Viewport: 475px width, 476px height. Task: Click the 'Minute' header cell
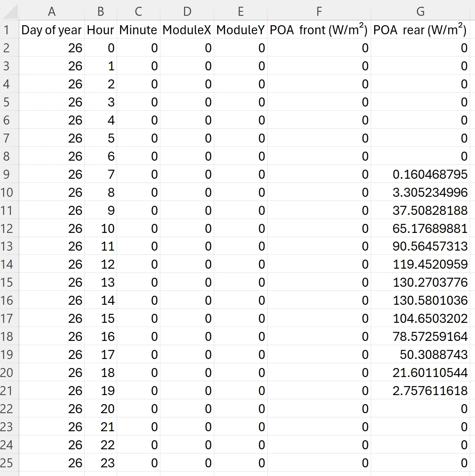138,30
